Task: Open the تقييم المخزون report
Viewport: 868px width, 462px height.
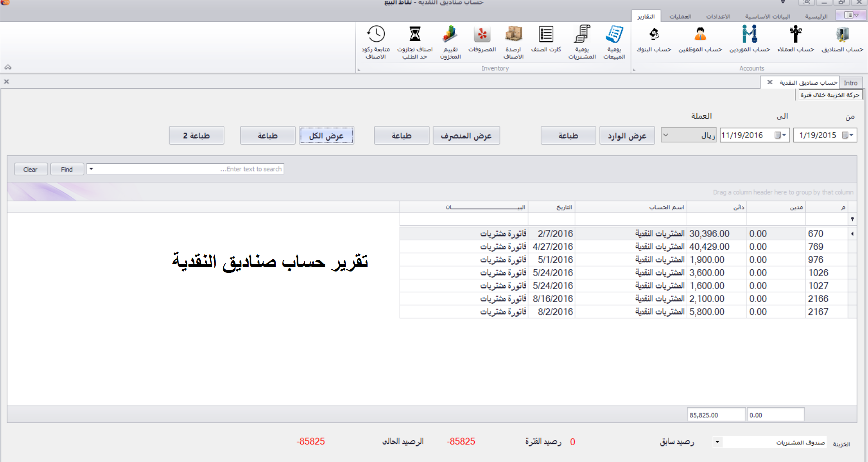Action: pos(450,41)
